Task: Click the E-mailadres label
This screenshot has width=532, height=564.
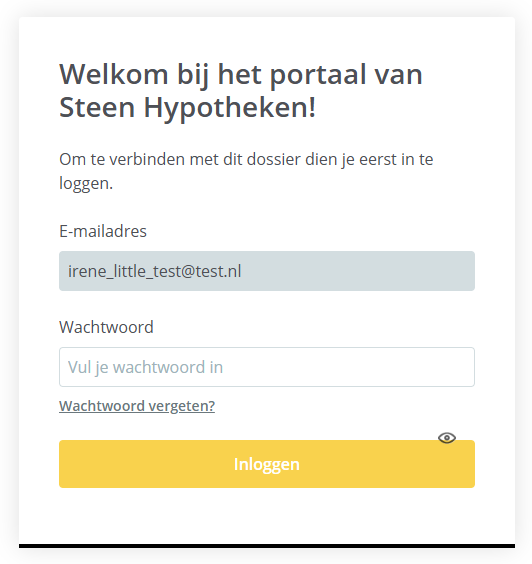Action: pyautogui.click(x=103, y=231)
